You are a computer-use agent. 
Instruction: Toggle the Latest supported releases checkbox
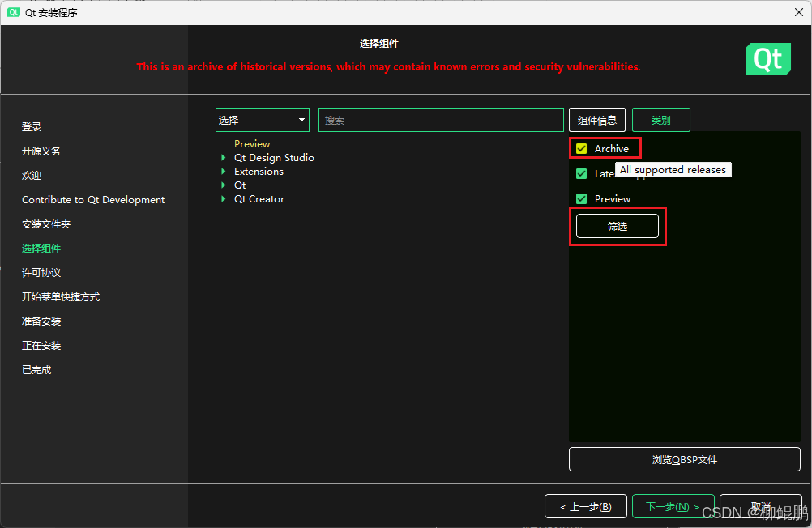pyautogui.click(x=582, y=173)
